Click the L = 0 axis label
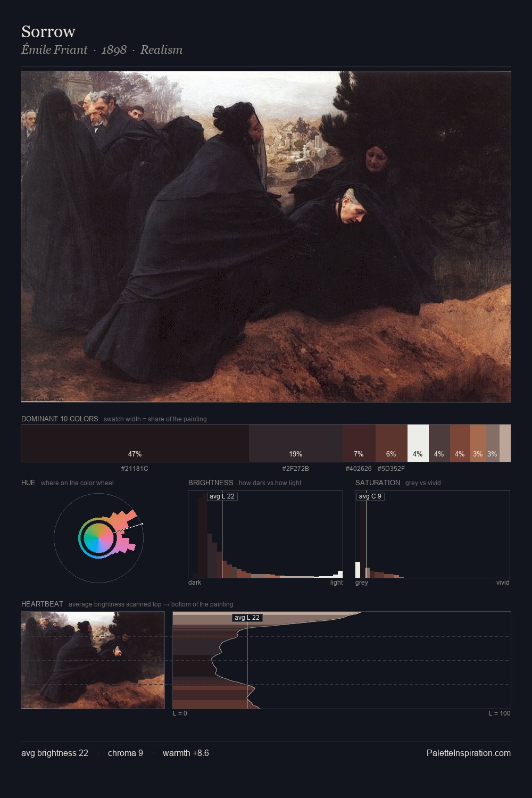The width and height of the screenshot is (532, 798). pyautogui.click(x=180, y=713)
